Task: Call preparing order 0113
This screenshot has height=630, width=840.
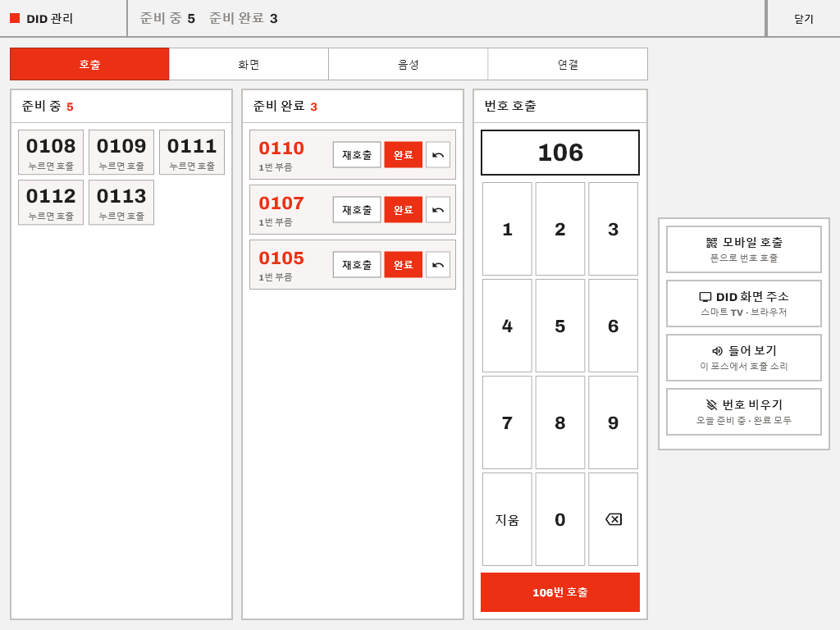Action: (121, 203)
